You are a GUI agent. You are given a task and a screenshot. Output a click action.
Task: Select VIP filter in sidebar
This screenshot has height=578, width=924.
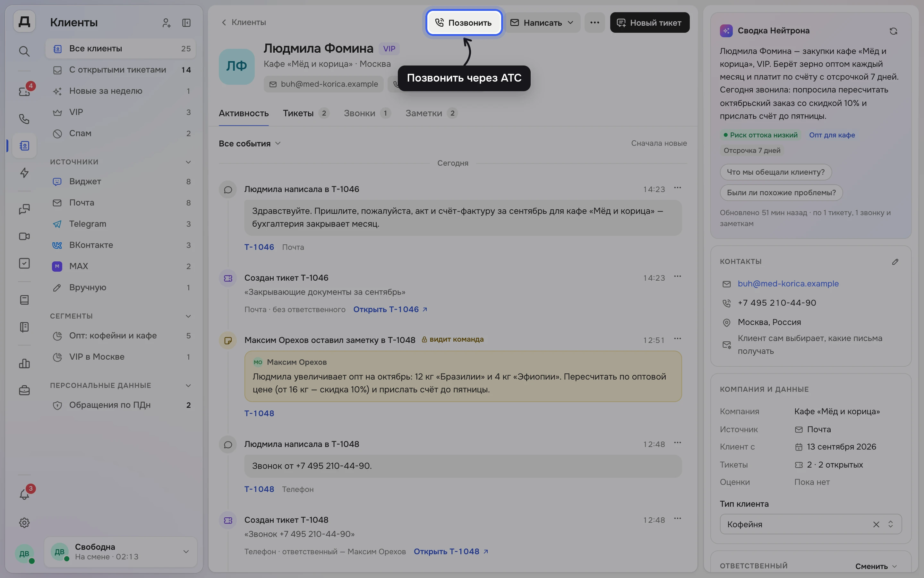pos(121,112)
